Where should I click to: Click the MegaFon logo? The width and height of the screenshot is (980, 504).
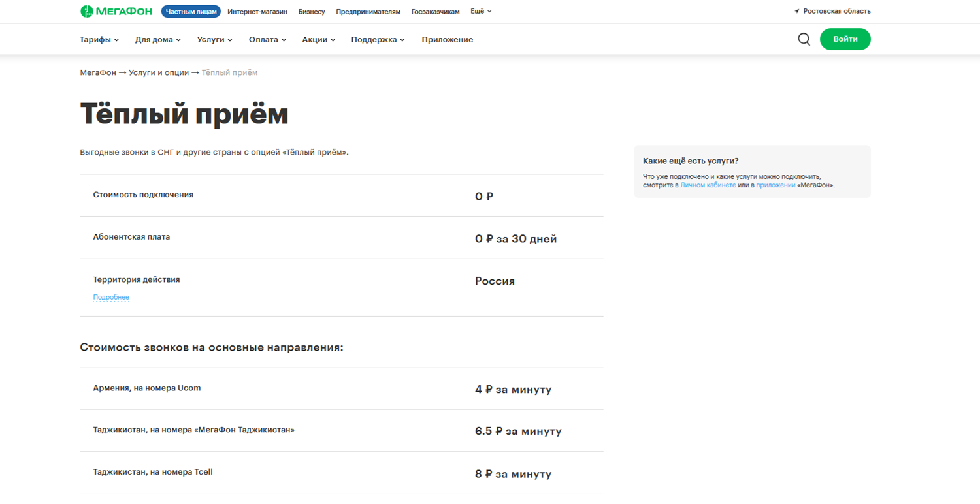116,11
